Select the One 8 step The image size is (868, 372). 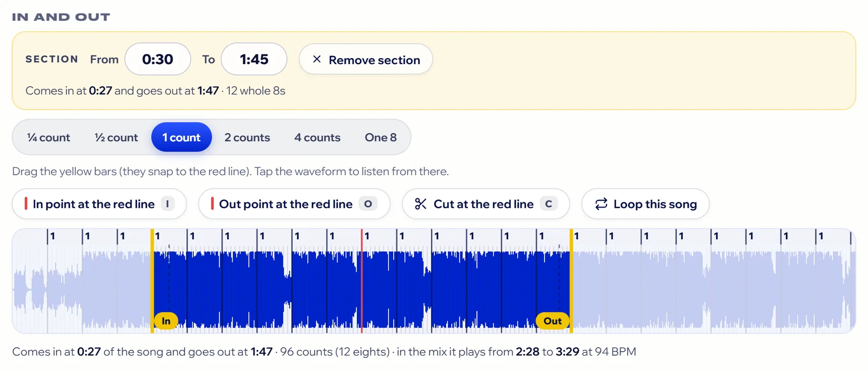coord(381,137)
